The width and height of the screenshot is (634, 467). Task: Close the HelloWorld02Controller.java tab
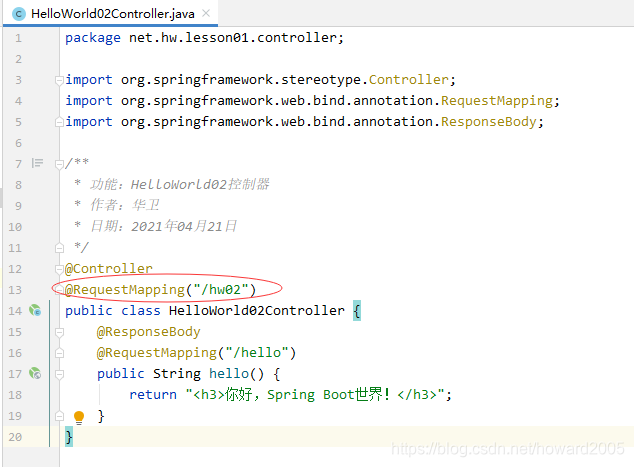click(x=206, y=13)
